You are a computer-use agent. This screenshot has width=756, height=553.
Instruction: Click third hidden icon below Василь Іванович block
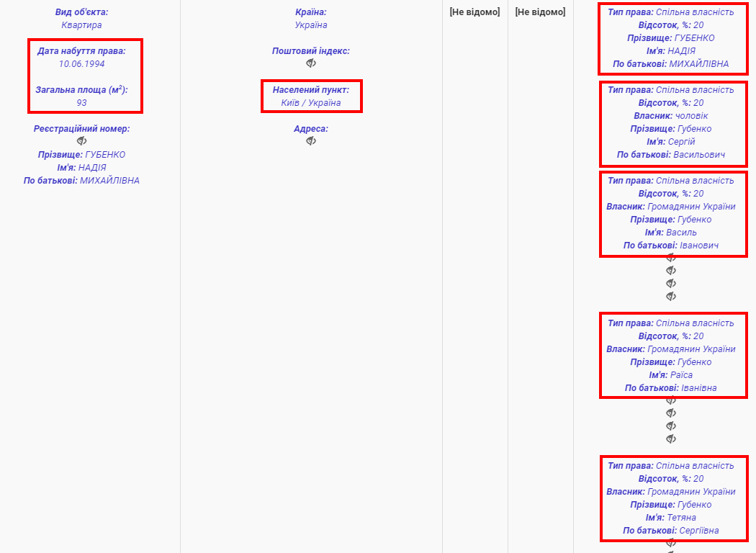point(671,284)
